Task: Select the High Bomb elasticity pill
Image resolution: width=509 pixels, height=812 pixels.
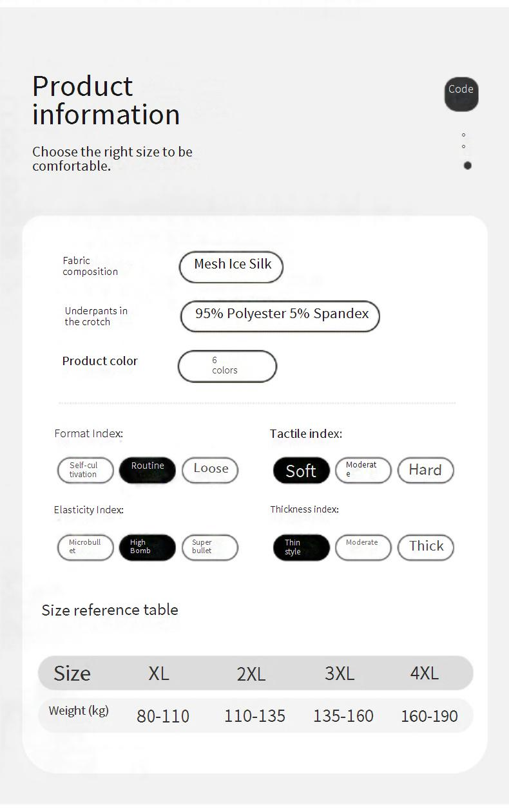Action: click(148, 547)
